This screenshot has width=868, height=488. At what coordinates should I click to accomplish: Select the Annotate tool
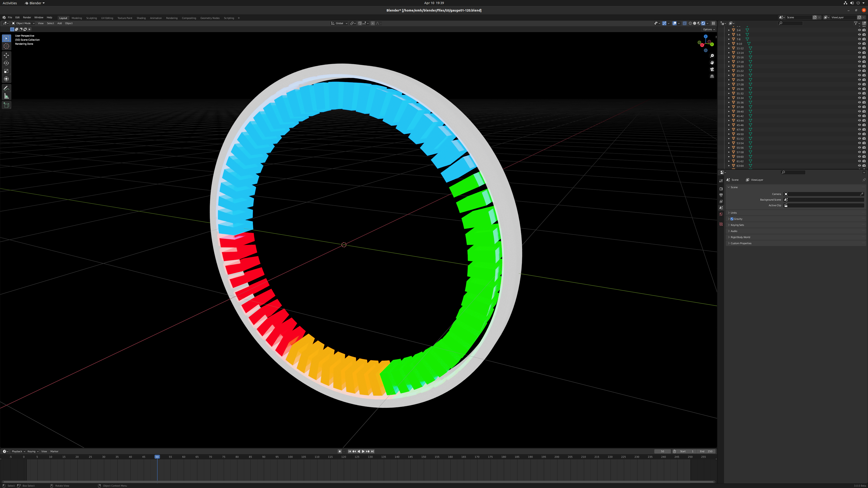[x=6, y=88]
